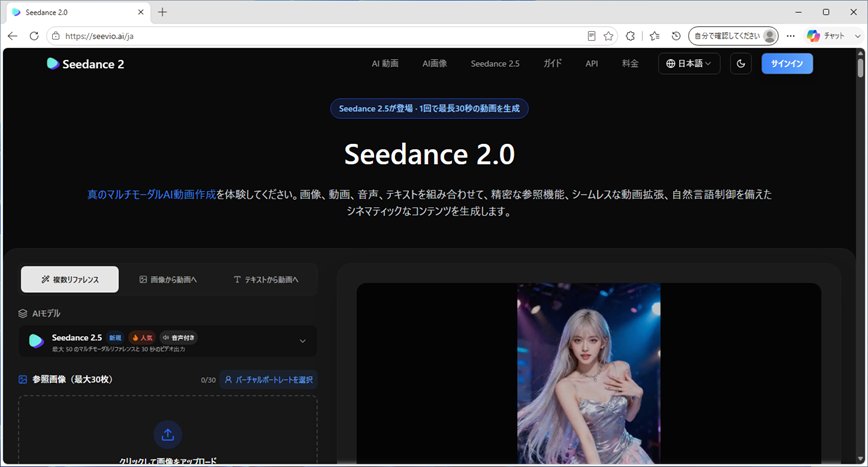Click バーチャルポートレートを選択 button
This screenshot has width=868, height=467.
[268, 380]
